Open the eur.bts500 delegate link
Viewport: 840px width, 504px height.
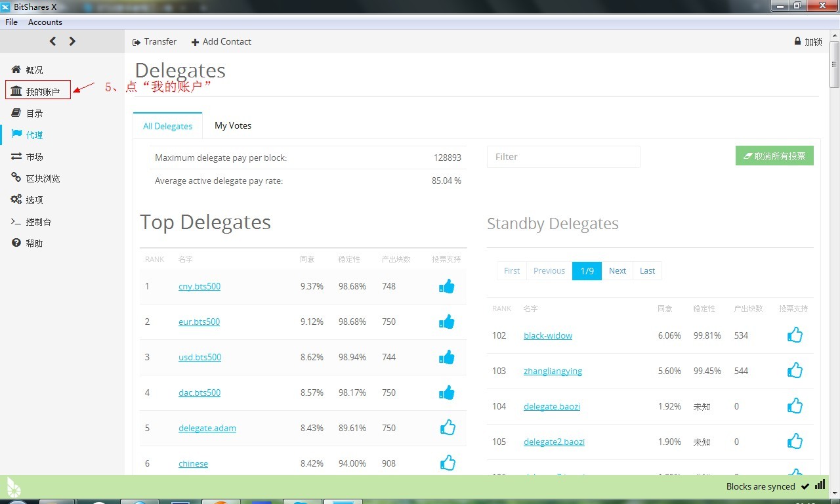[x=199, y=322]
